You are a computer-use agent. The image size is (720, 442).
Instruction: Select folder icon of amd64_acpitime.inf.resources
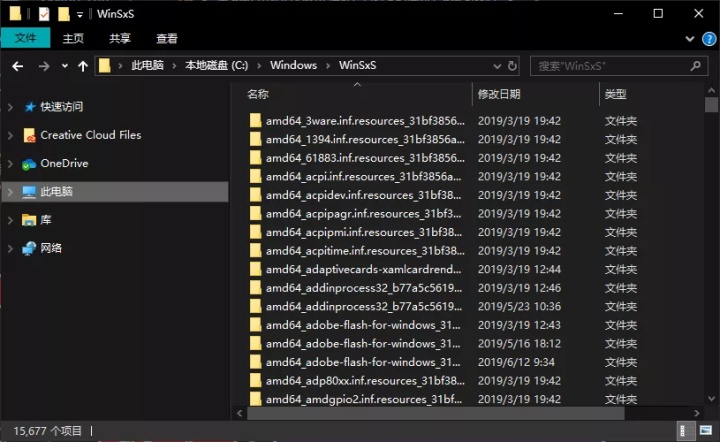pos(255,251)
